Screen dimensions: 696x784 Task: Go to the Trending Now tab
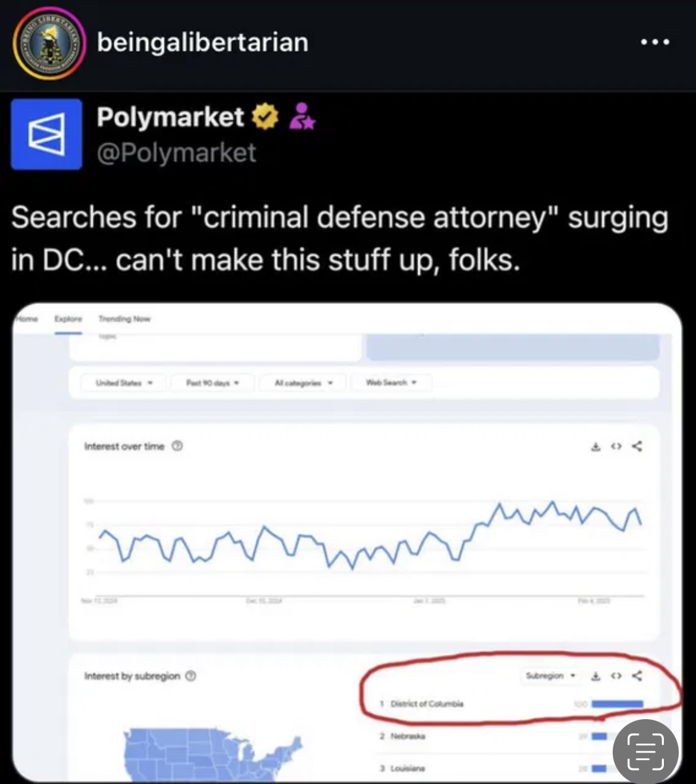pyautogui.click(x=124, y=319)
